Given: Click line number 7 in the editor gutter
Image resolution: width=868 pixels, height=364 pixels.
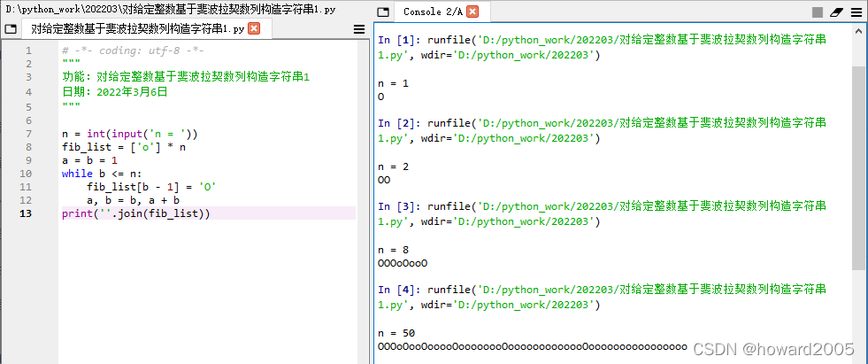Looking at the screenshot, I should pyautogui.click(x=29, y=134).
